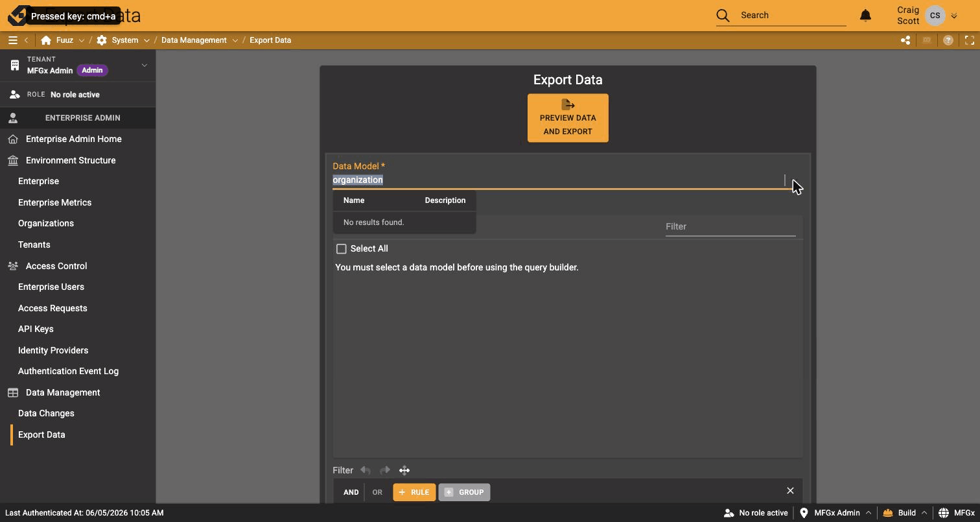
Task: Open Enterprise Users
Action: click(51, 287)
